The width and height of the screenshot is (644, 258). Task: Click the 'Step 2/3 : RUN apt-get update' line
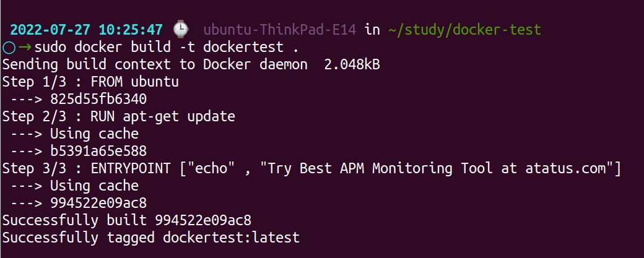(119, 116)
